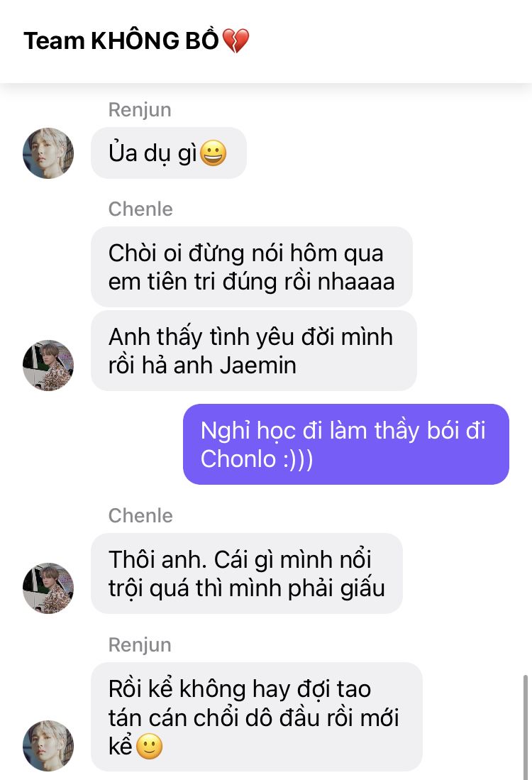Screen dimensions: 532x780
Task: Select the 'Ủa dụ gì' message bubble
Action: coord(169,153)
